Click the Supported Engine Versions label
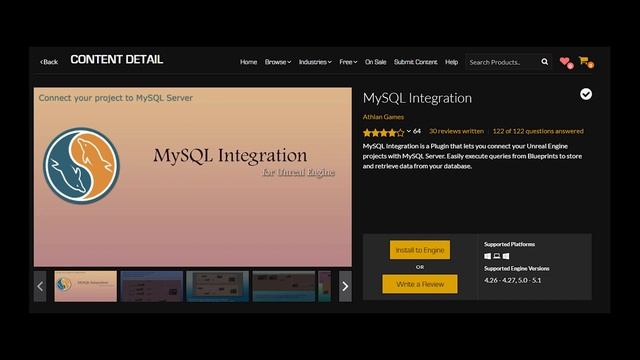The width and height of the screenshot is (640, 360). [517, 268]
